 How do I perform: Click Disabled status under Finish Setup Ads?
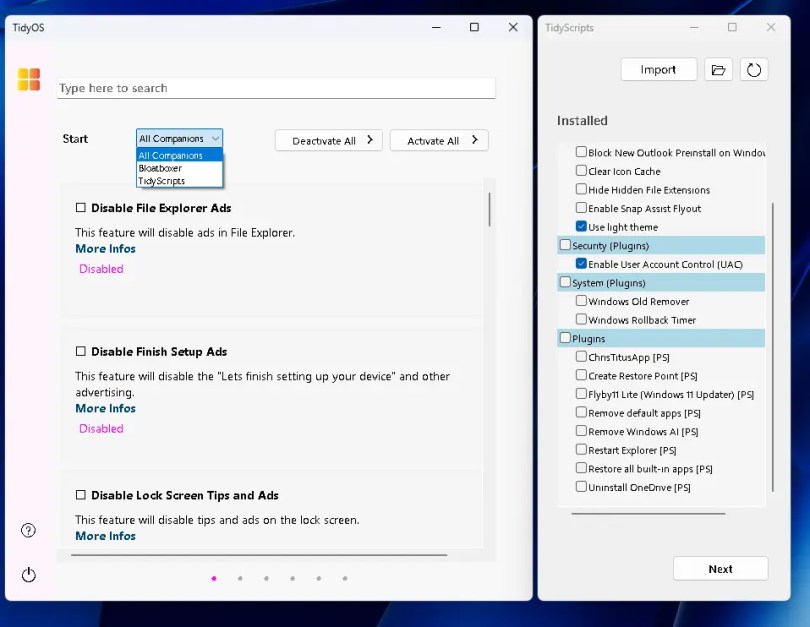tap(101, 428)
